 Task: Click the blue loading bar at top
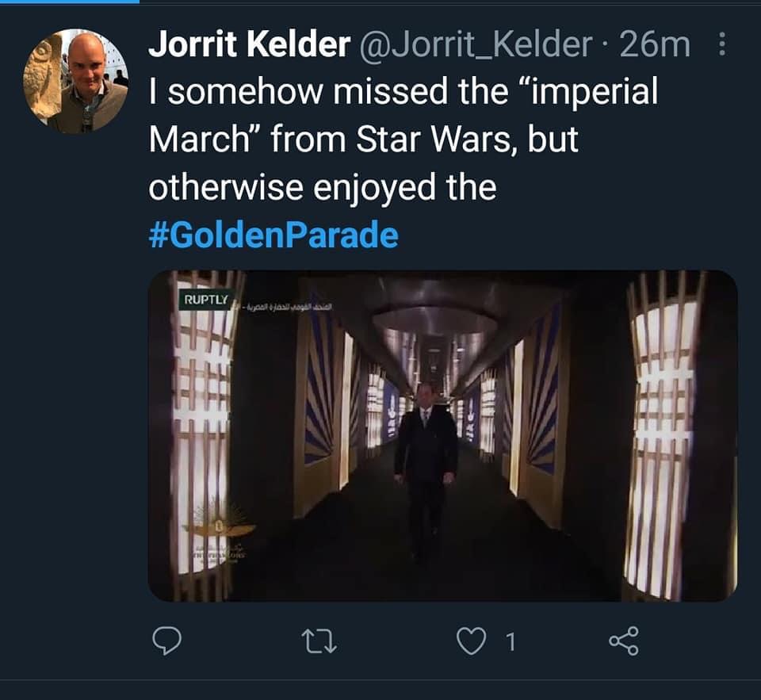coord(69,2)
